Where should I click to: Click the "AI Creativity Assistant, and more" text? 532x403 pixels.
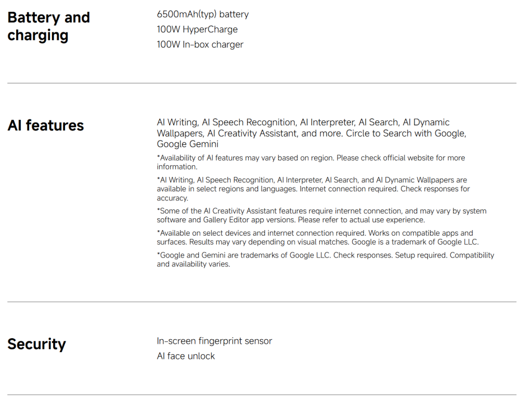point(274,133)
